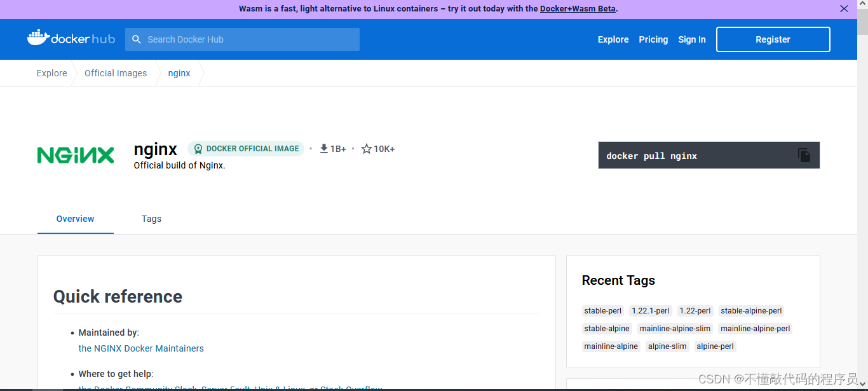The height and width of the screenshot is (391, 868).
Task: Click the nginx breadcrumb entry
Action: 179,72
